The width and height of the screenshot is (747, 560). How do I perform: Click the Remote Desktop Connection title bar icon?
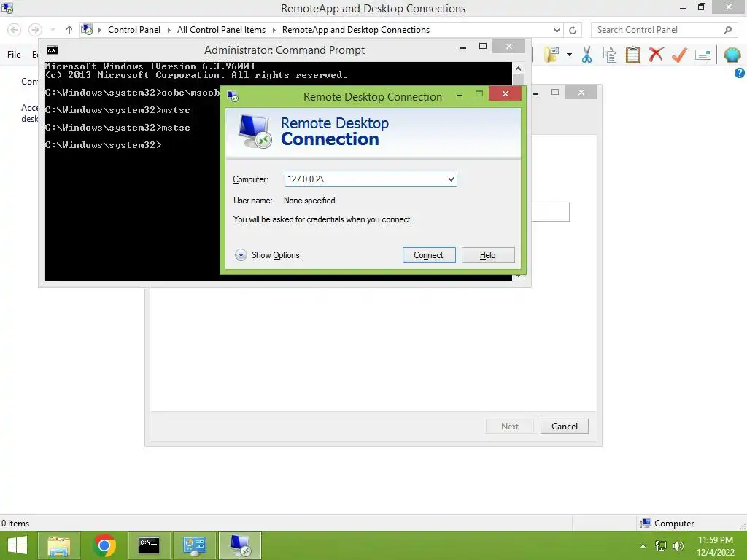click(233, 97)
